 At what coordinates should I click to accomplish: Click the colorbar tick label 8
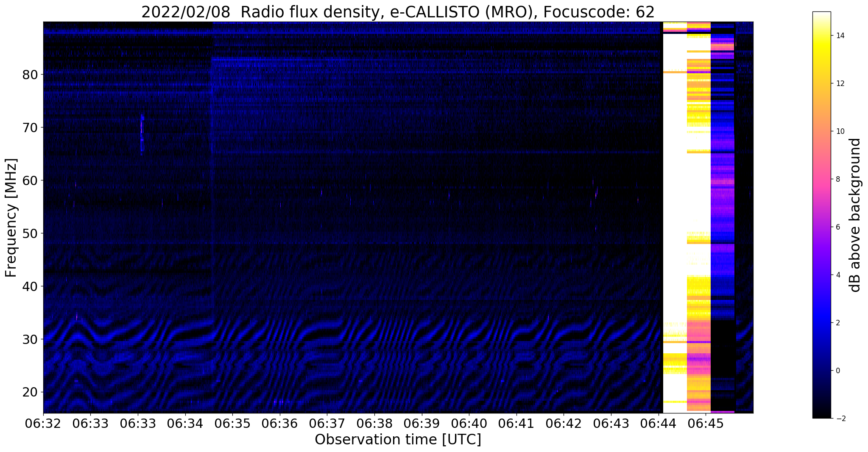[837, 179]
